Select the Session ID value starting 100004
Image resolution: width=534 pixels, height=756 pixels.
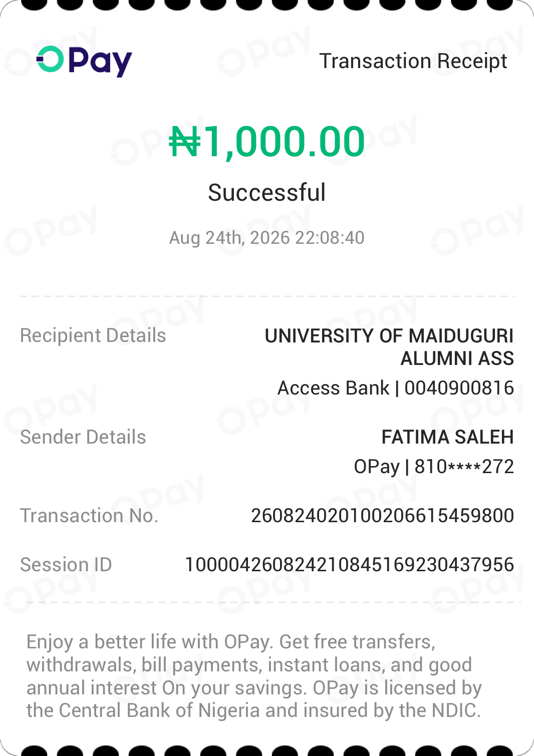pos(350,565)
